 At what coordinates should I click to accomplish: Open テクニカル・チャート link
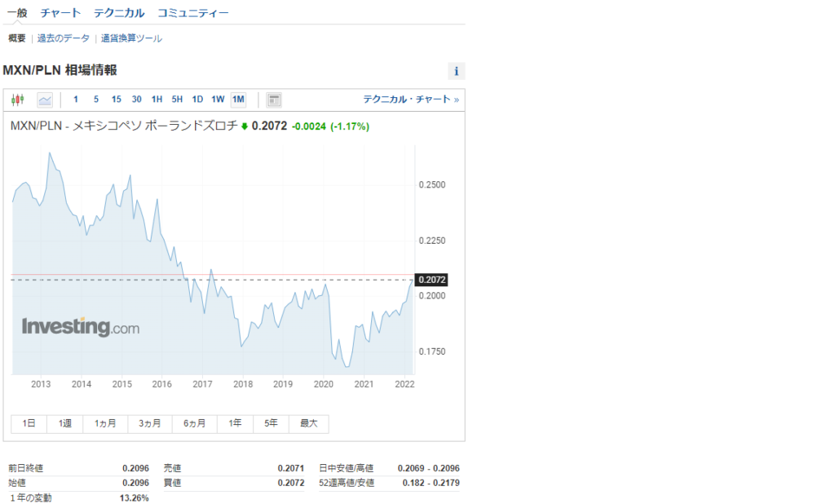[410, 99]
